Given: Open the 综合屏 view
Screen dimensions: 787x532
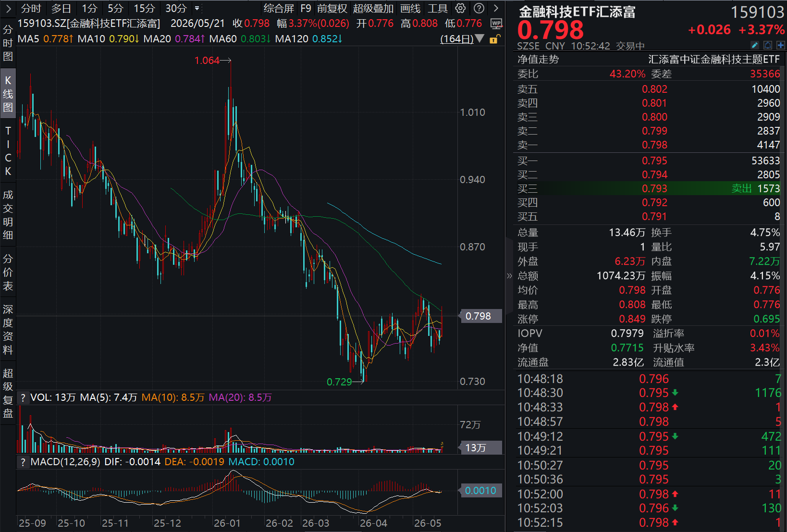Looking at the screenshot, I should (279, 8).
